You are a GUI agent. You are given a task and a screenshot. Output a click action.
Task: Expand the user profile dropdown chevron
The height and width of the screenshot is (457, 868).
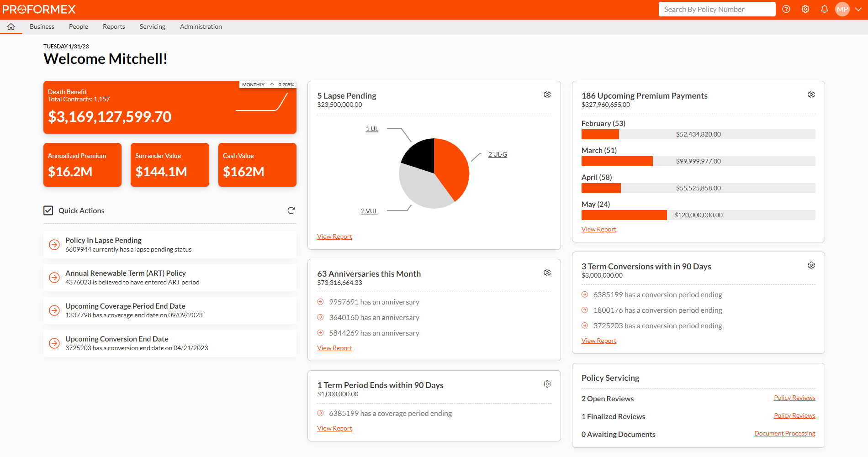tap(858, 9)
